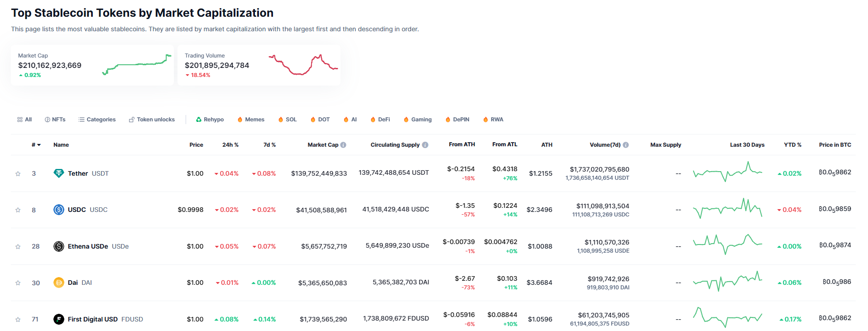This screenshot has height=331, width=868.
Task: Click Circulating Supply info icon
Action: (x=425, y=145)
